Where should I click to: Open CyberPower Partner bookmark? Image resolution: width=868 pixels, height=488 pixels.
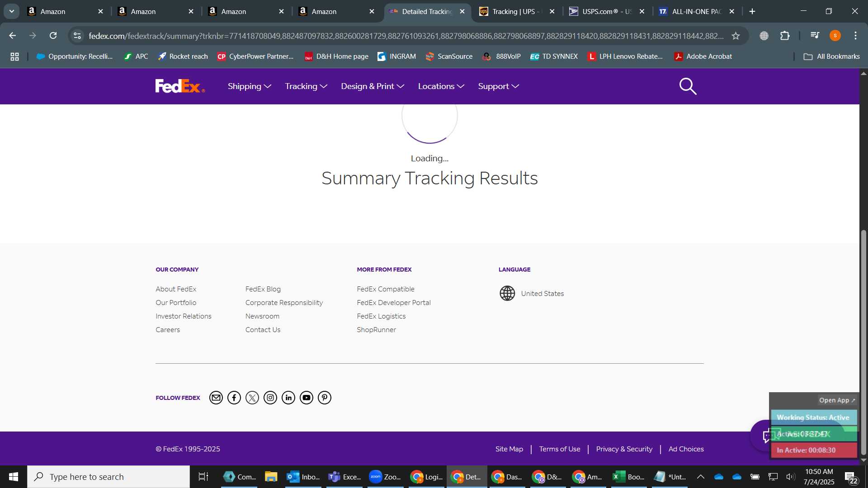(255, 56)
